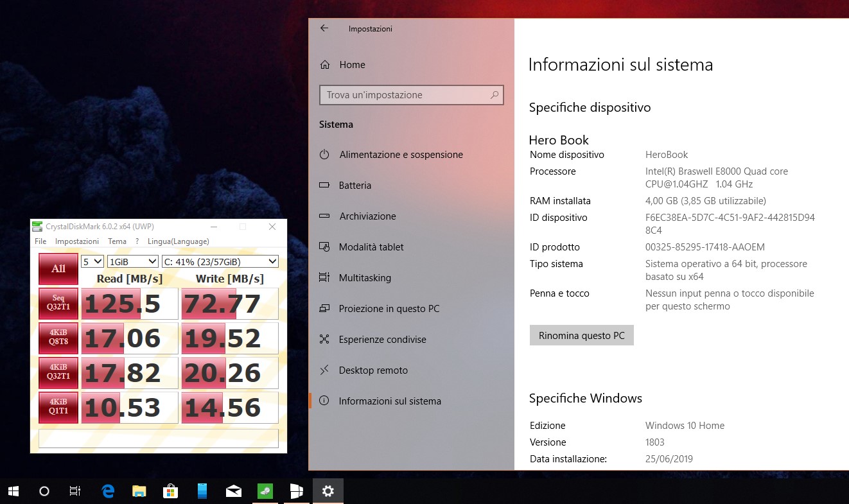Click the All benchmark button
The image size is (849, 504).
point(58,269)
